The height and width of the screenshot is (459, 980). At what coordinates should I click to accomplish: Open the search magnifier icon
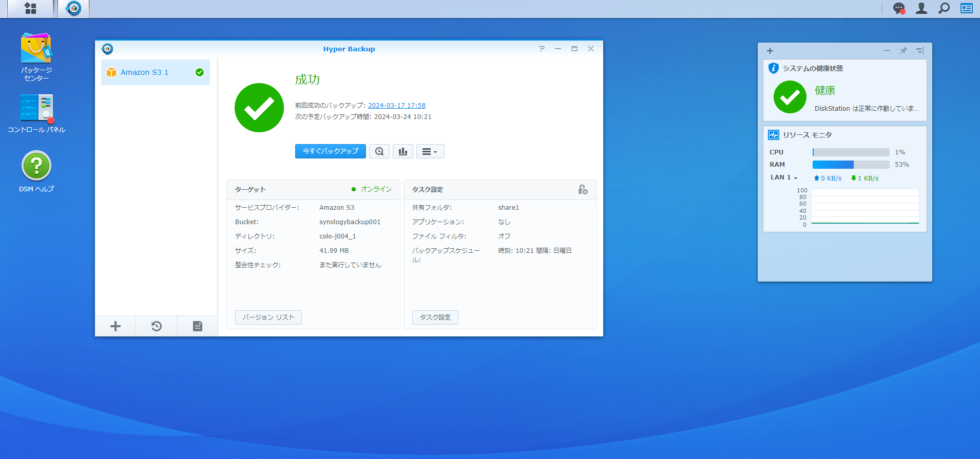pos(944,8)
